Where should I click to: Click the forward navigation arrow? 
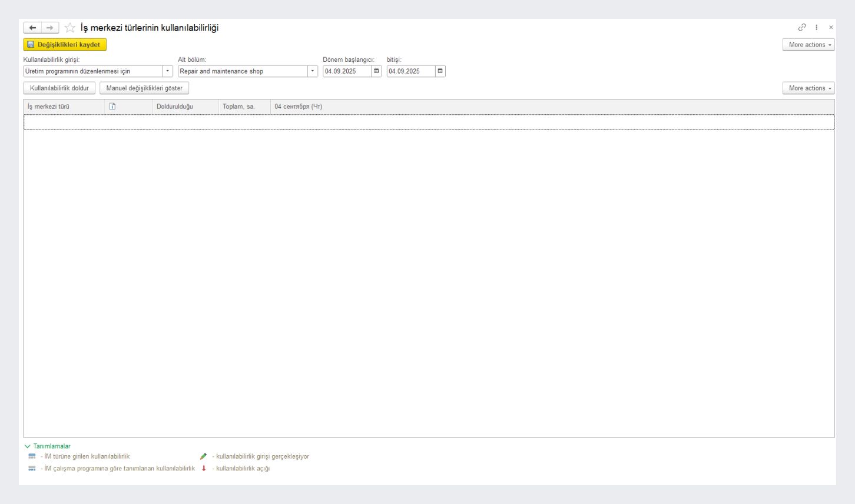(x=50, y=28)
